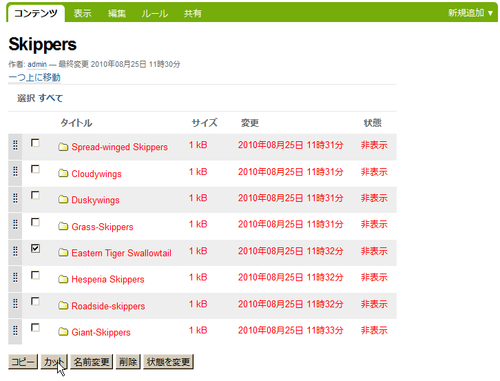This screenshot has height=381, width=500.
Task: Click the Cloudywings folder icon
Action: point(63,173)
